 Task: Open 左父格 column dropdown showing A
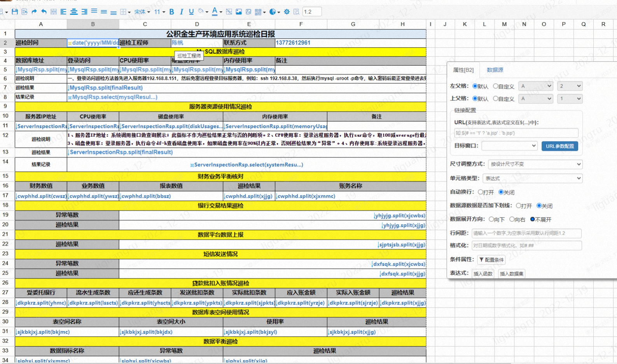pos(536,86)
